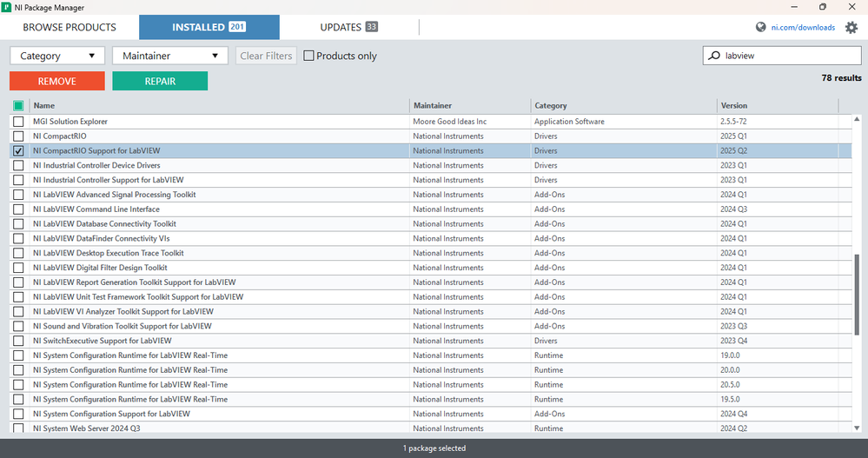Select NI LabVIEW Digital Filter Design Toolkit row
Viewport: 868px width, 458px height.
coord(431,268)
